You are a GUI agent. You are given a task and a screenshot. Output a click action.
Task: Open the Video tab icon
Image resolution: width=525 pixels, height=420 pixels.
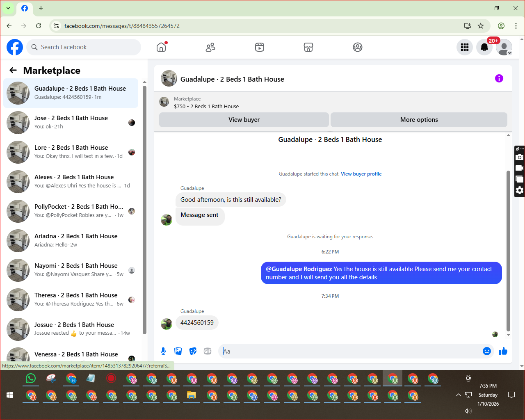[x=260, y=47]
